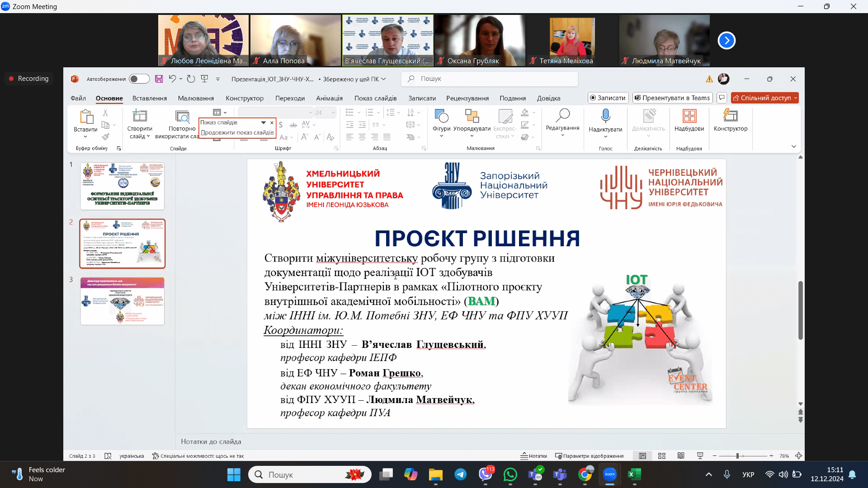This screenshot has width=868, height=488.
Task: Open the Zoom app in the taskbar
Action: (609, 474)
